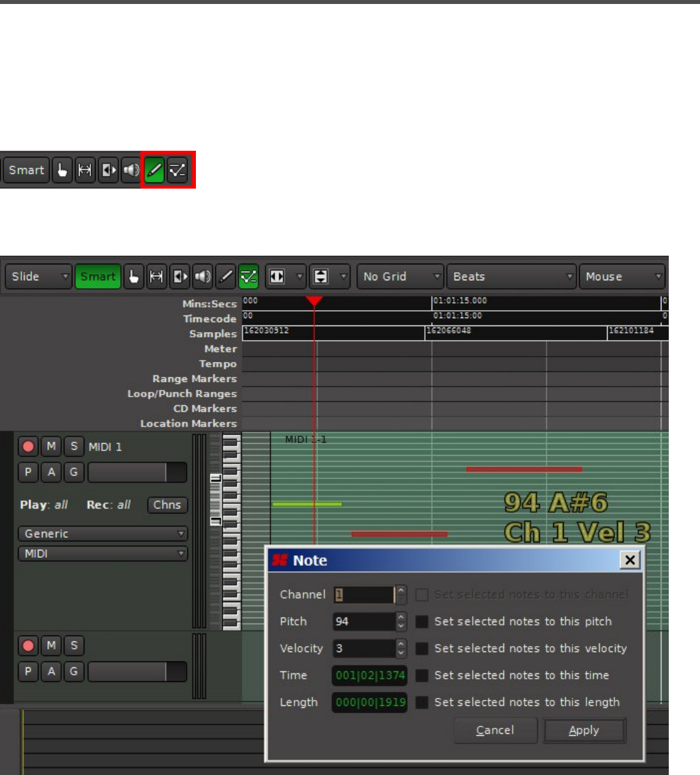
Task: Mute the second unnamed track
Action: pos(51,646)
